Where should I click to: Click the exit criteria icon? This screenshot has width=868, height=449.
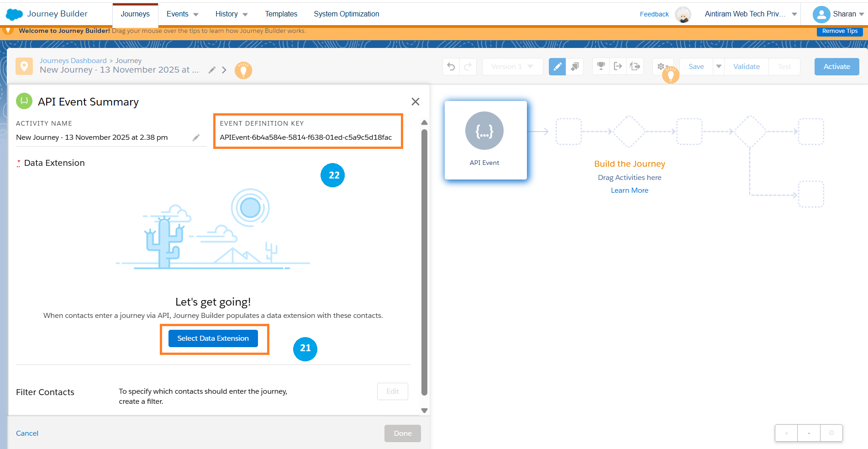(x=618, y=66)
